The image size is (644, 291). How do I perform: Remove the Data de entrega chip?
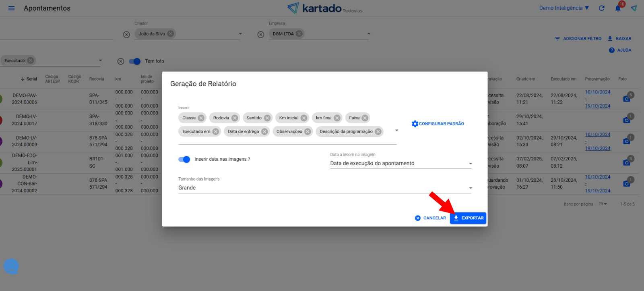tap(264, 131)
